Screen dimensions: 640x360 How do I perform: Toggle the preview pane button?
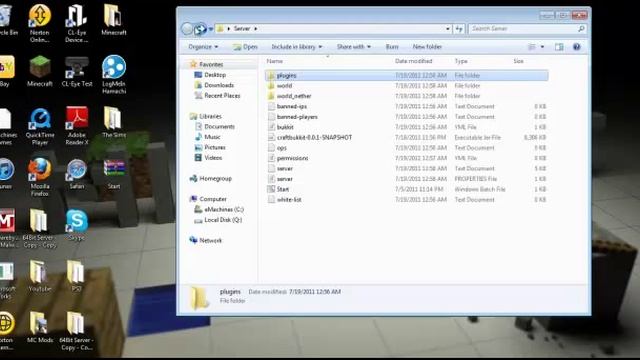[559, 47]
